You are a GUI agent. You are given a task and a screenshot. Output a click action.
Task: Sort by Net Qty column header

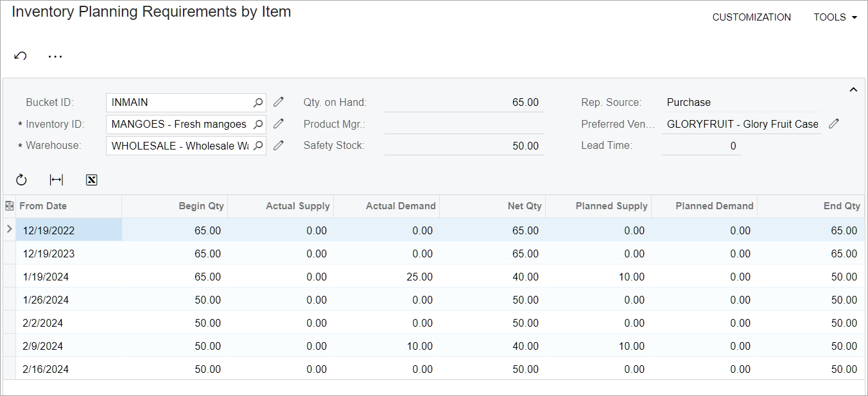tap(492, 206)
